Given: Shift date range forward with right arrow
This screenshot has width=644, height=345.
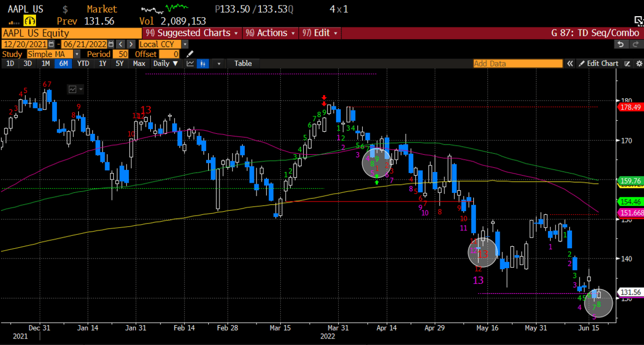Looking at the screenshot, I should 130,44.
